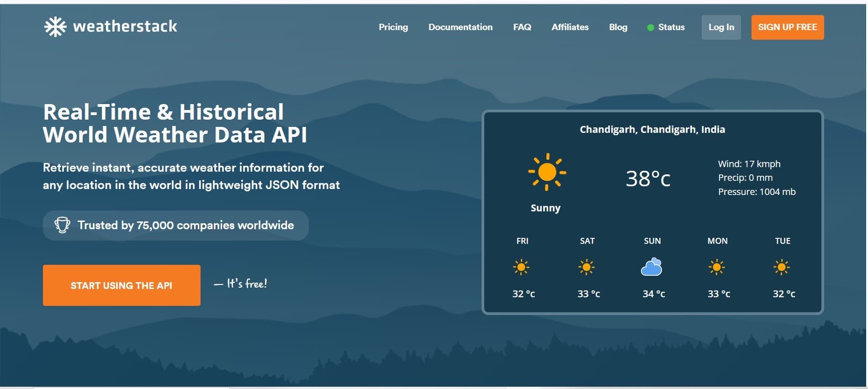Viewport: 868px width, 389px height.
Task: Click the 38°c current temperature
Action: [x=648, y=179]
